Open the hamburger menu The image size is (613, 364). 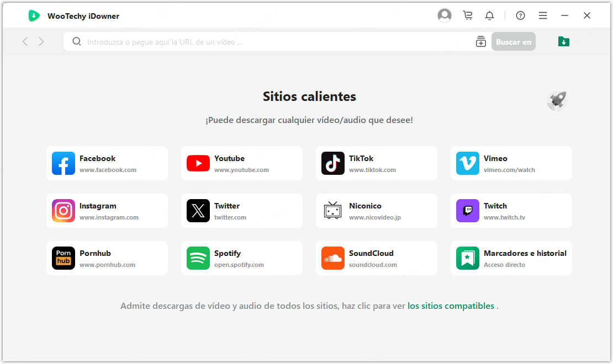pyautogui.click(x=543, y=15)
